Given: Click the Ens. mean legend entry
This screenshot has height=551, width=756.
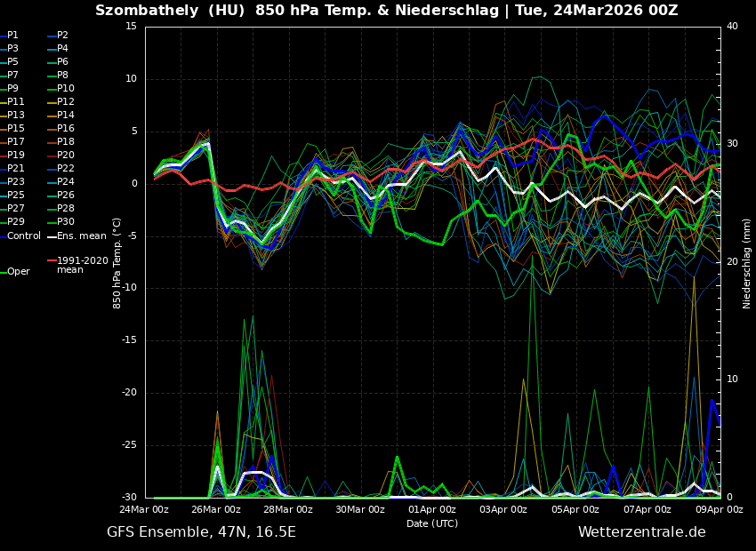Looking at the screenshot, I should (x=81, y=236).
